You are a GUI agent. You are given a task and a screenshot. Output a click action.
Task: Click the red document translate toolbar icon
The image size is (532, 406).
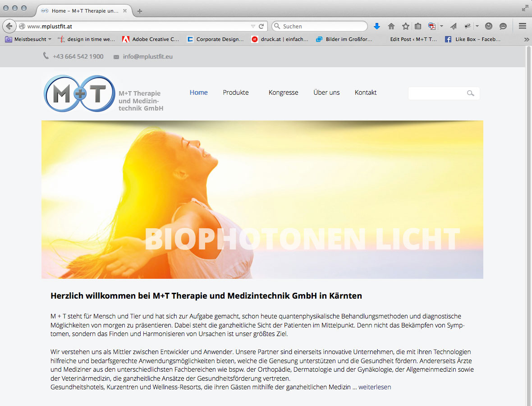point(431,26)
